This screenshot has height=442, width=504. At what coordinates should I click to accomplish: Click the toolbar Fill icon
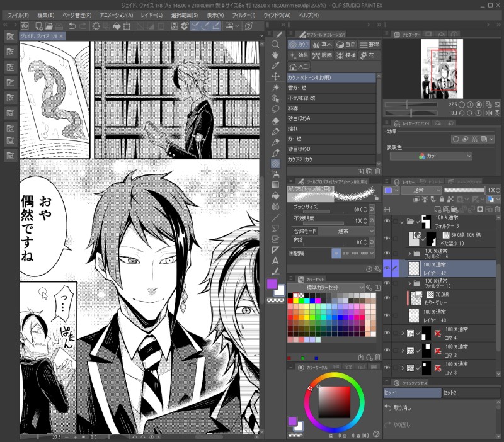117,26
